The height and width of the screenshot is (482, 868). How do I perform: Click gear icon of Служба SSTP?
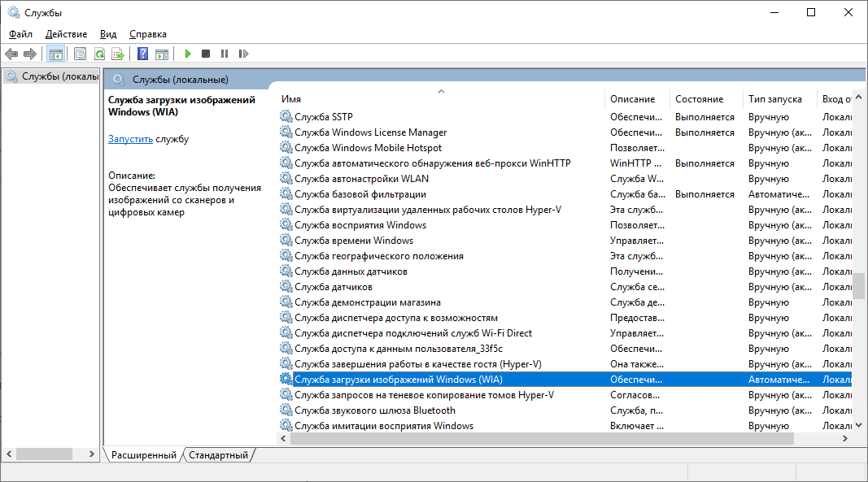286,116
